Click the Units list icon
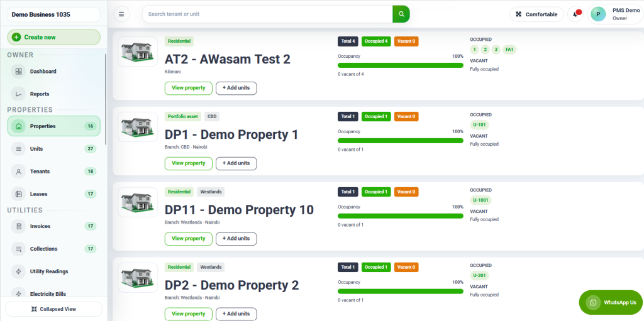Image resolution: width=644 pixels, height=321 pixels. click(x=18, y=149)
